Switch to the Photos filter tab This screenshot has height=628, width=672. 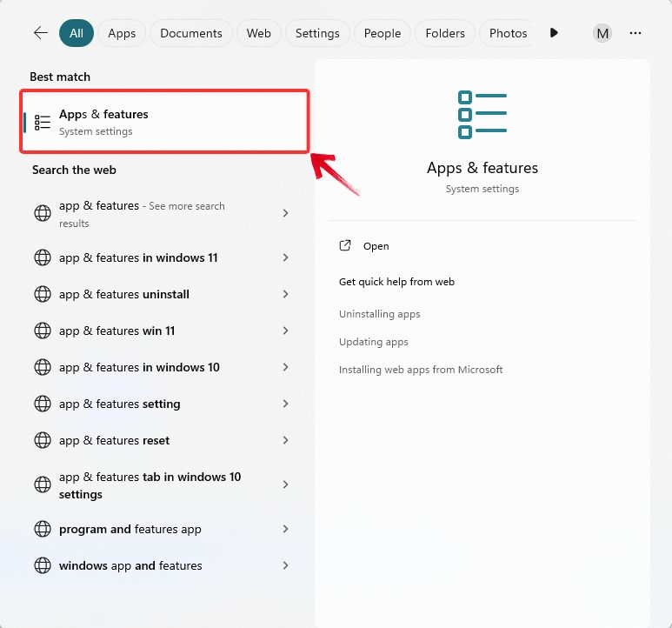[509, 33]
